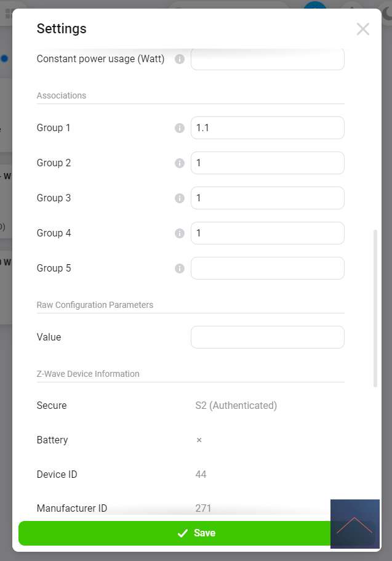This screenshot has height=561, width=392.
Task: Click the scroll-to-top arrow icon
Action: point(354,524)
